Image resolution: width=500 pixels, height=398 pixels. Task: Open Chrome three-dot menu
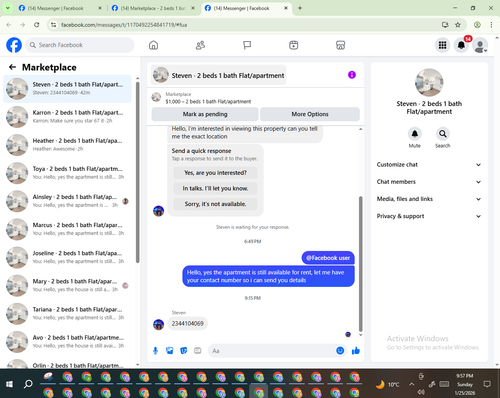[491, 25]
